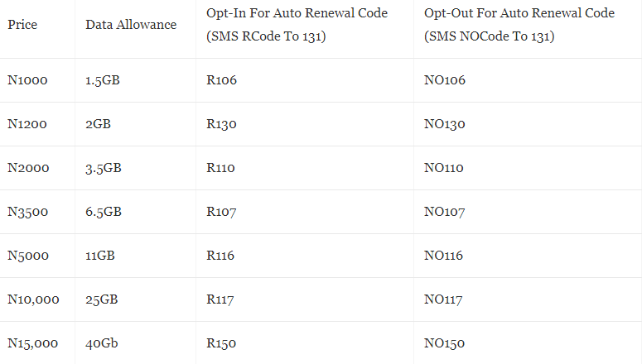
Task: Select the 1.5GB data allowance cell
Action: click(104, 80)
